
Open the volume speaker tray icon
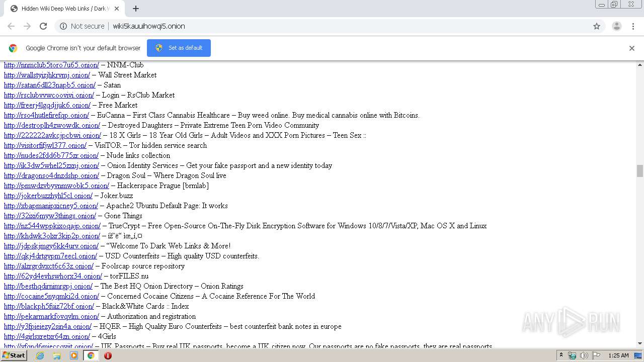click(584, 355)
